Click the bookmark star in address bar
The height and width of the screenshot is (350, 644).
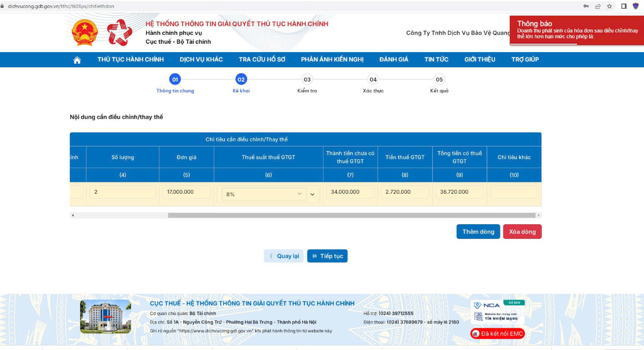click(x=610, y=6)
